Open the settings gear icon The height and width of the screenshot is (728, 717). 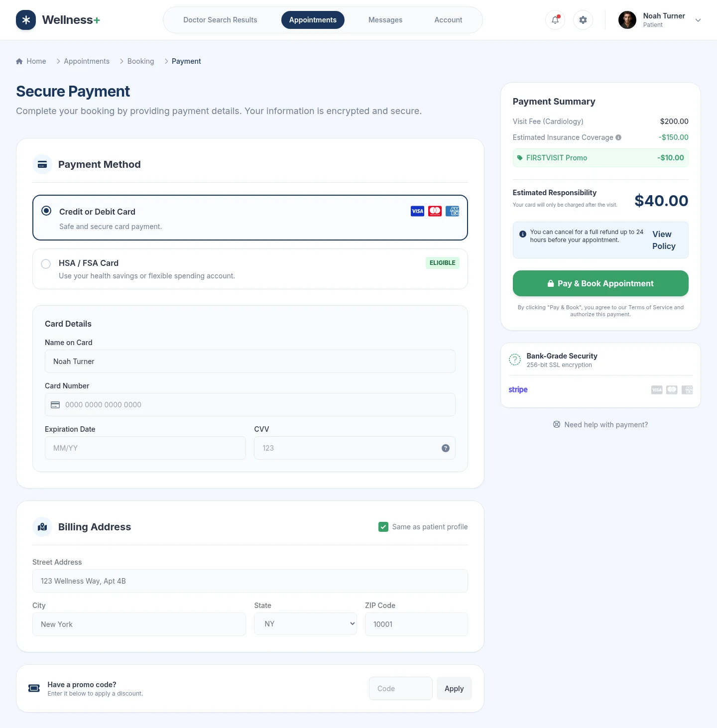tap(583, 20)
